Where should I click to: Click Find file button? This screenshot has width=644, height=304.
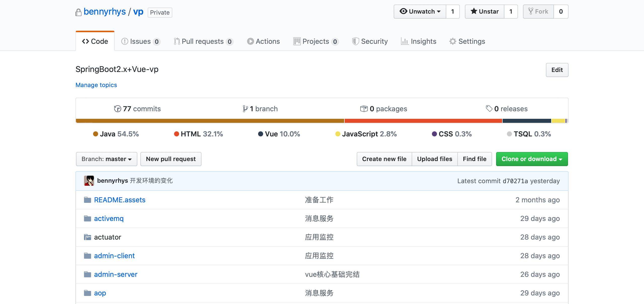(475, 159)
